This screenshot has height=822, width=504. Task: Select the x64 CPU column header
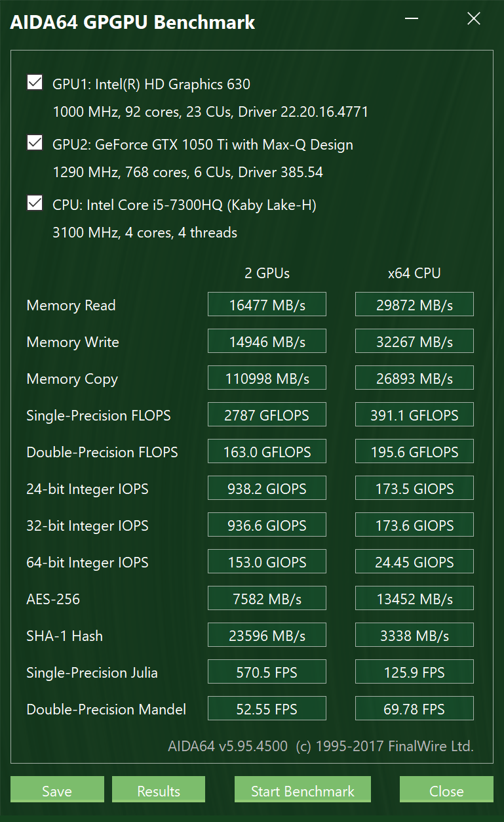414,274
